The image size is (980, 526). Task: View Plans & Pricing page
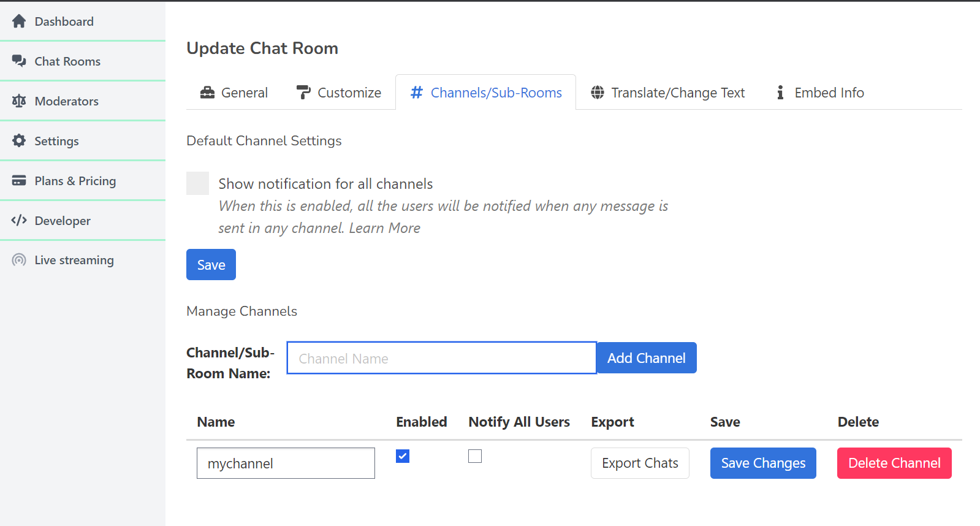pyautogui.click(x=83, y=181)
